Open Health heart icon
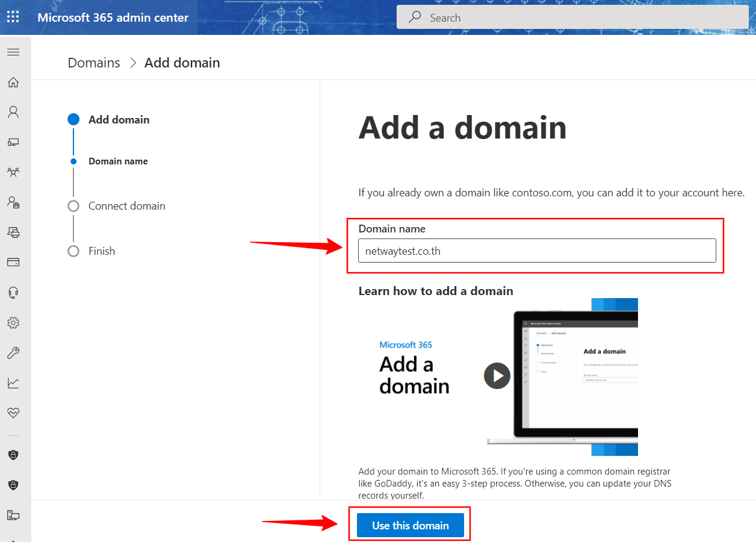The height and width of the screenshot is (542, 756). (x=13, y=413)
